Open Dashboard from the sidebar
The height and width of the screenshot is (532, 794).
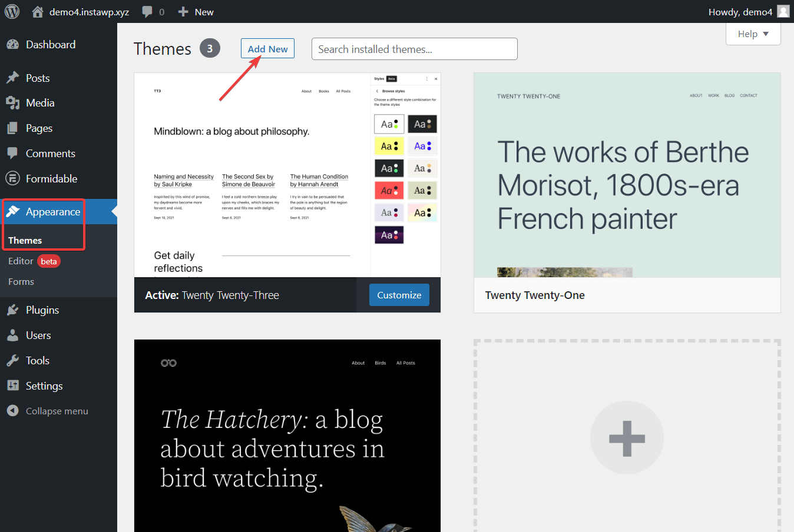[51, 45]
